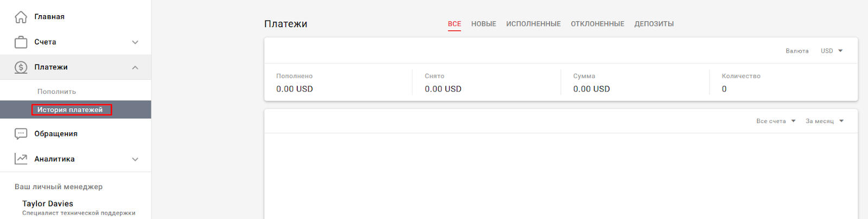Screen dimensions: 868x219
Task: Click manager name Taylor Davies
Action: coord(48,203)
